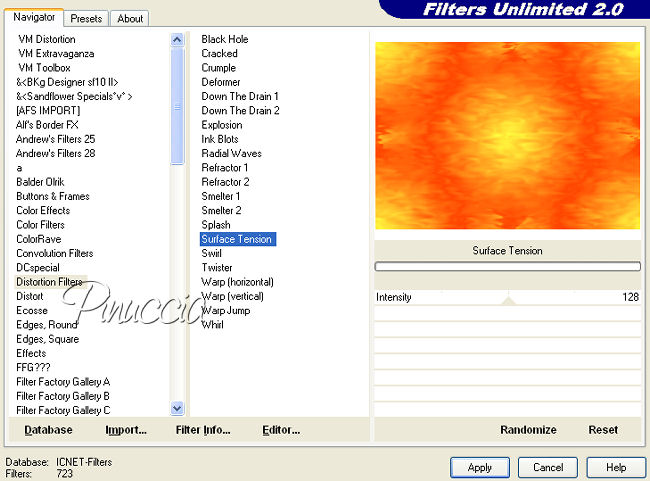Choose Down The Drain 1 filter

pyautogui.click(x=240, y=96)
